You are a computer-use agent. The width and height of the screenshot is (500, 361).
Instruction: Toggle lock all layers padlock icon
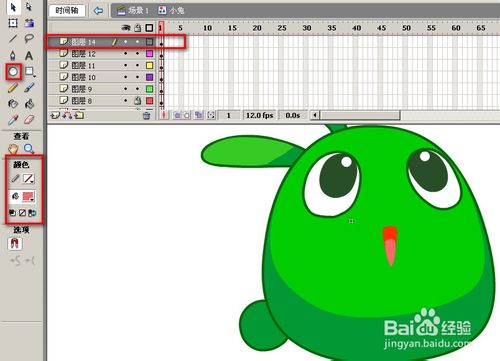[x=138, y=28]
